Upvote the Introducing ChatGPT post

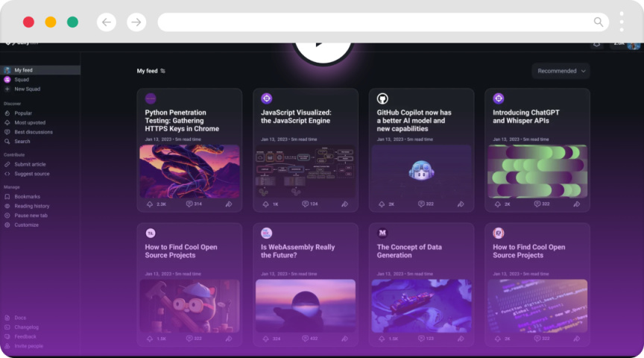(x=498, y=204)
